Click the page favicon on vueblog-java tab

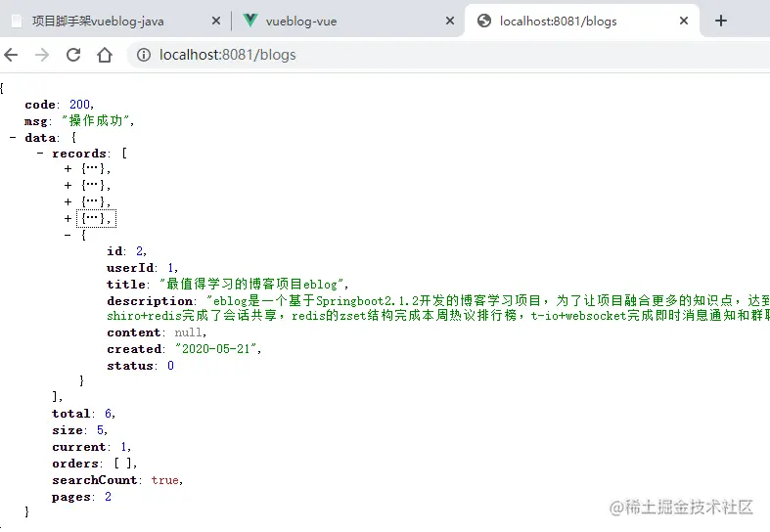point(17,22)
